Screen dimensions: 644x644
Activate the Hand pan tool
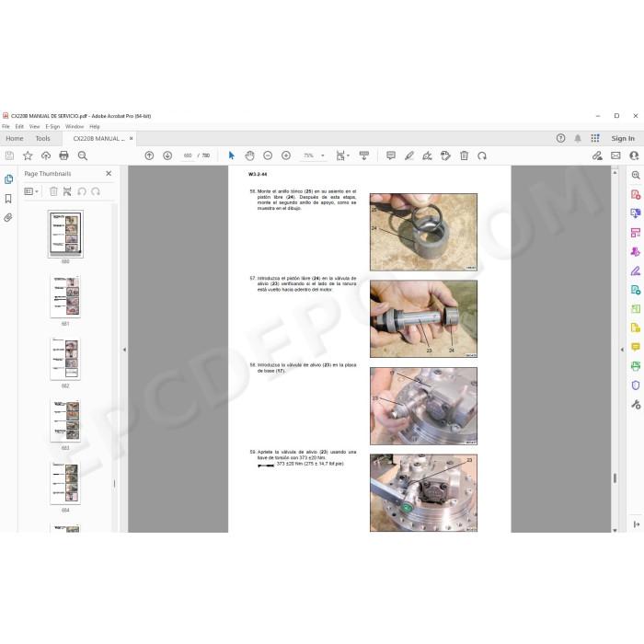click(x=249, y=155)
